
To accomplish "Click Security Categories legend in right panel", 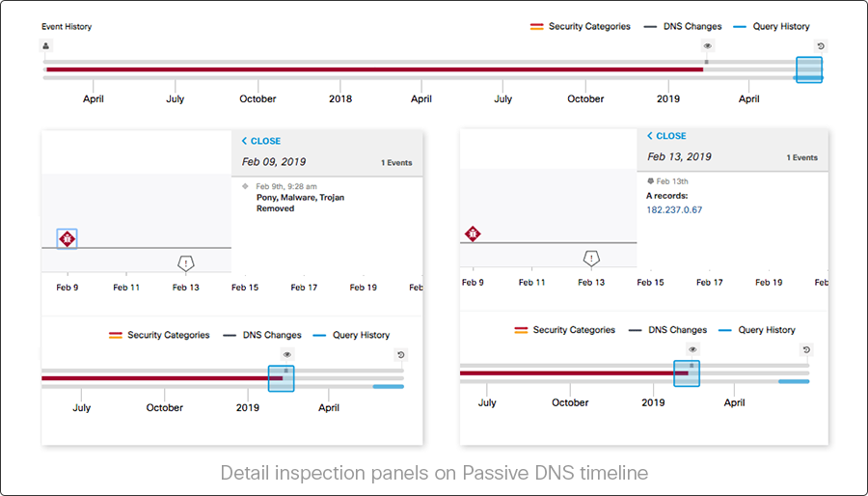I will point(564,330).
